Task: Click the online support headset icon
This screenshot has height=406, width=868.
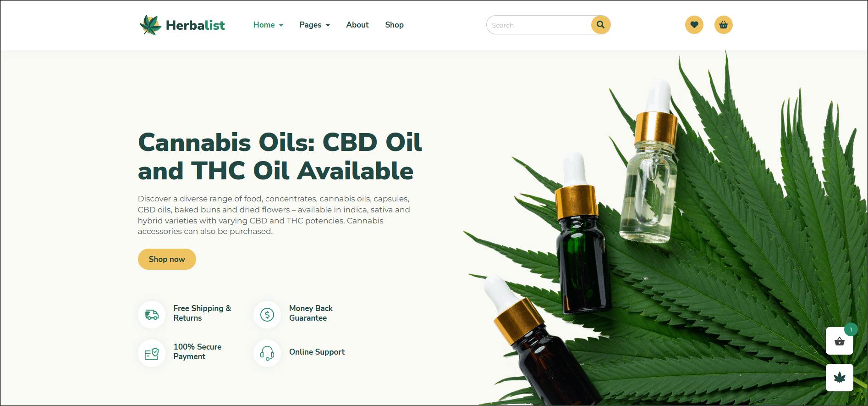Action: point(267,353)
